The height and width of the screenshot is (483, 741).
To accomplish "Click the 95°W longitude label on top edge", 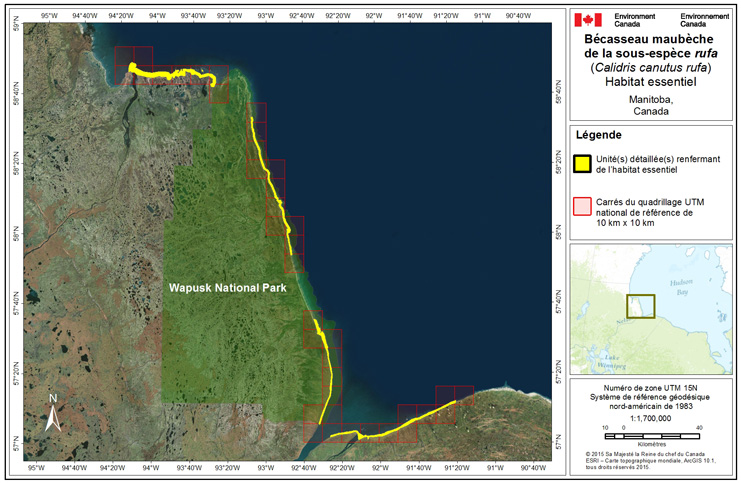I will (37, 15).
